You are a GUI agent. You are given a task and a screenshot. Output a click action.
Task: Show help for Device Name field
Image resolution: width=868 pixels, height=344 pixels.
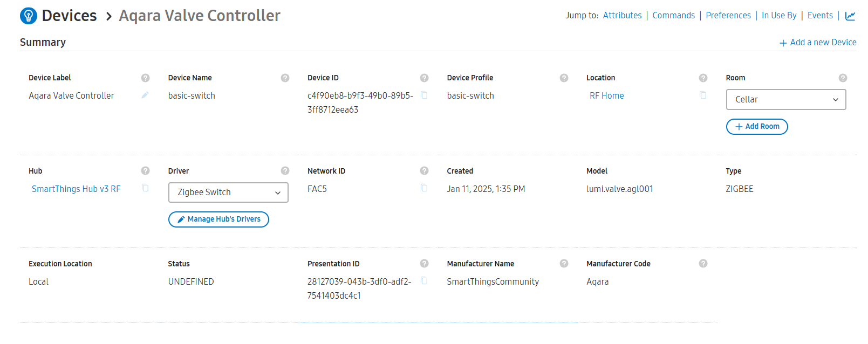285,78
